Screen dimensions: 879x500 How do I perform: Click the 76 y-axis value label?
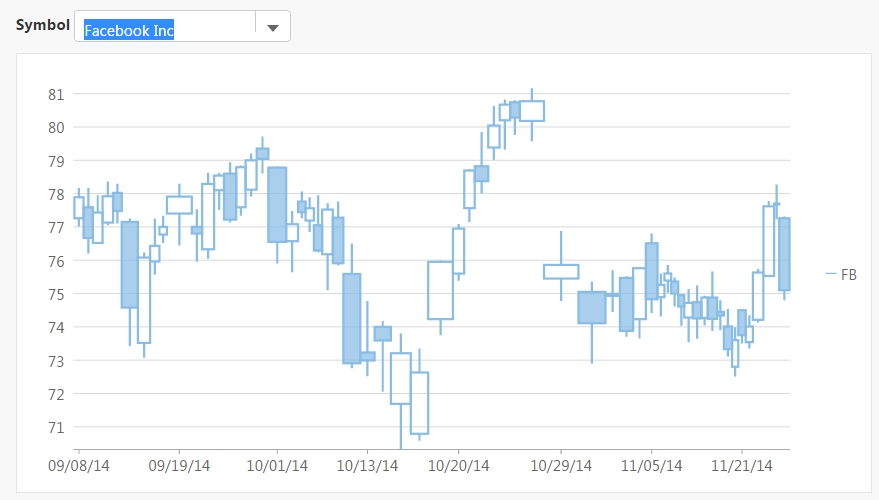[x=56, y=261]
